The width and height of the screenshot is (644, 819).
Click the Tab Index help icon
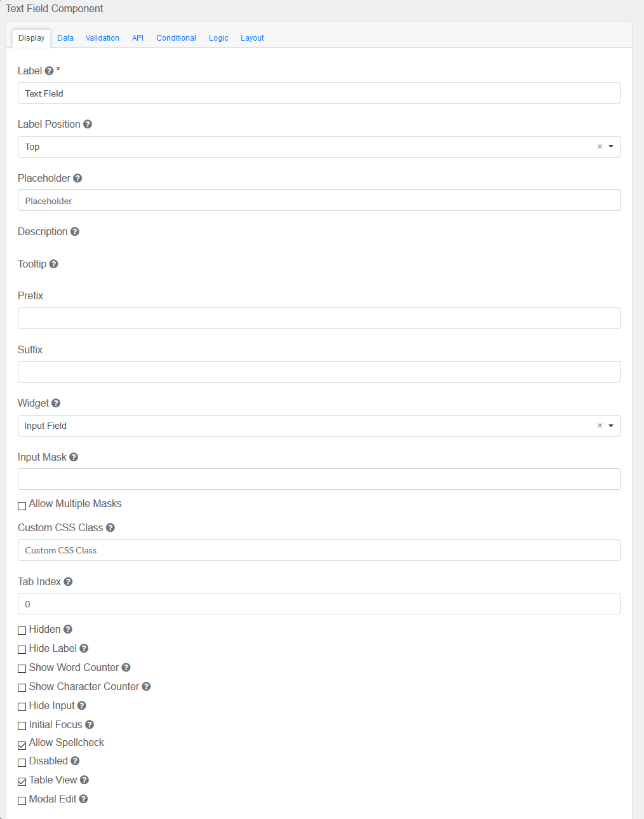(68, 582)
